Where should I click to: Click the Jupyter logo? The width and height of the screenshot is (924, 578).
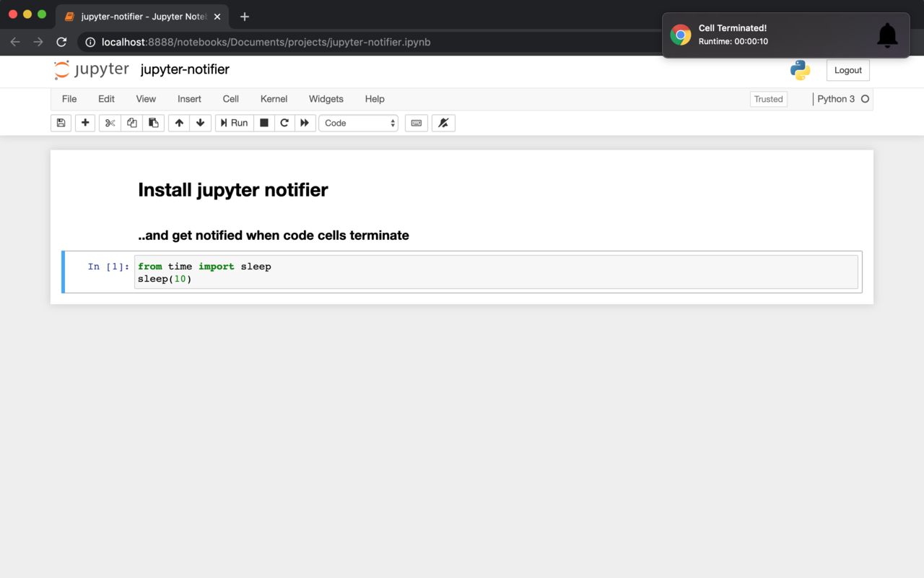tap(92, 70)
